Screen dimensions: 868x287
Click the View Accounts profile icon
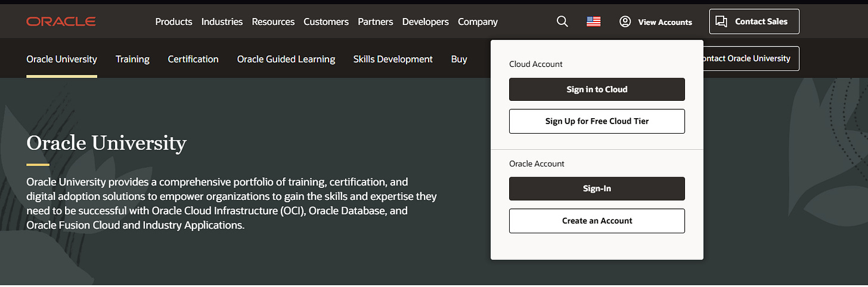(x=625, y=21)
